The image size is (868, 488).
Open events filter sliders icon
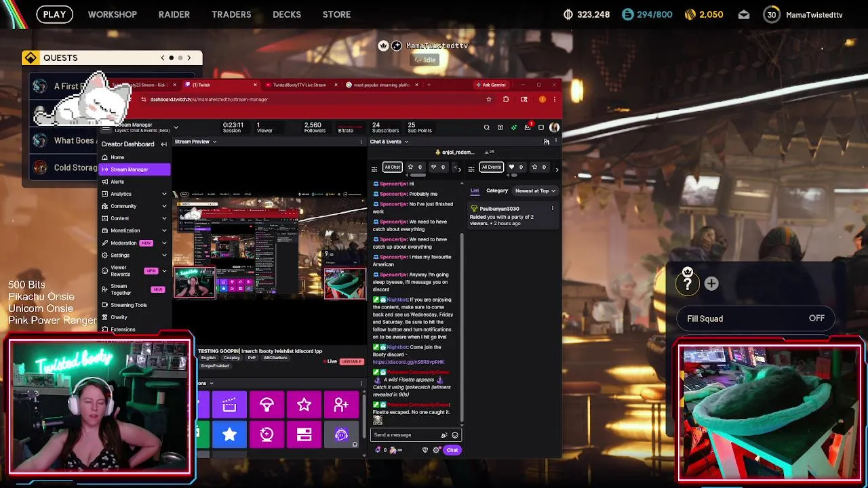(471, 169)
